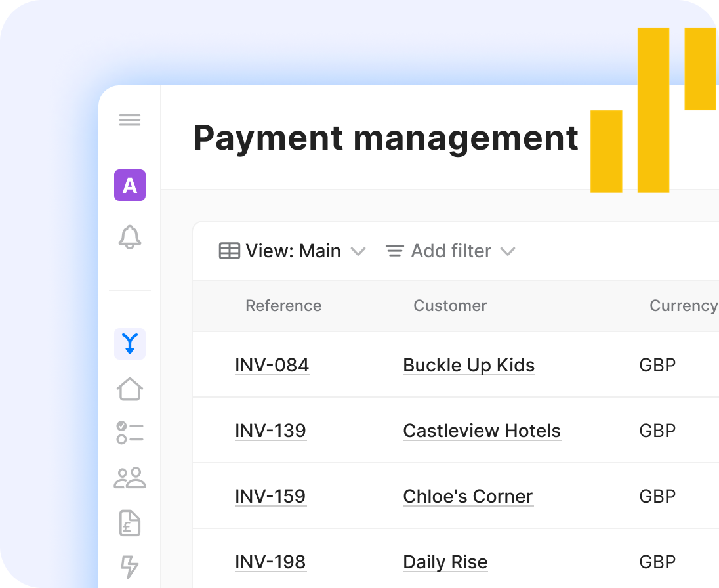Image resolution: width=719 pixels, height=588 pixels.
Task: Click the Customer column header
Action: point(450,306)
